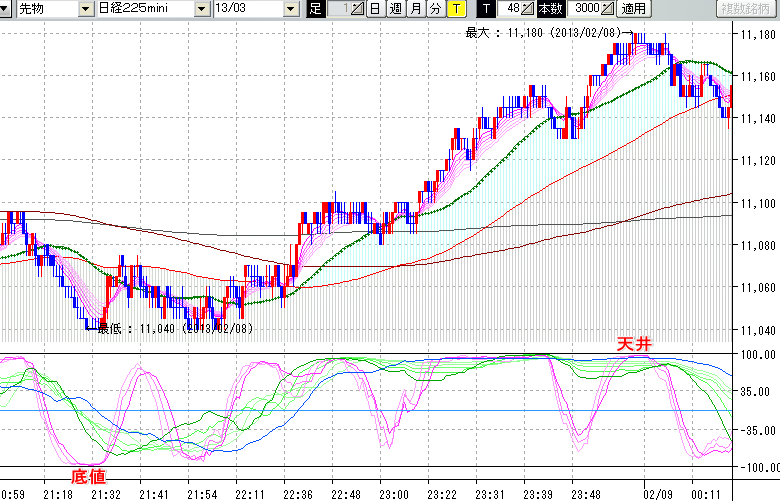Click the stepper next to the 足 period field

point(356,9)
